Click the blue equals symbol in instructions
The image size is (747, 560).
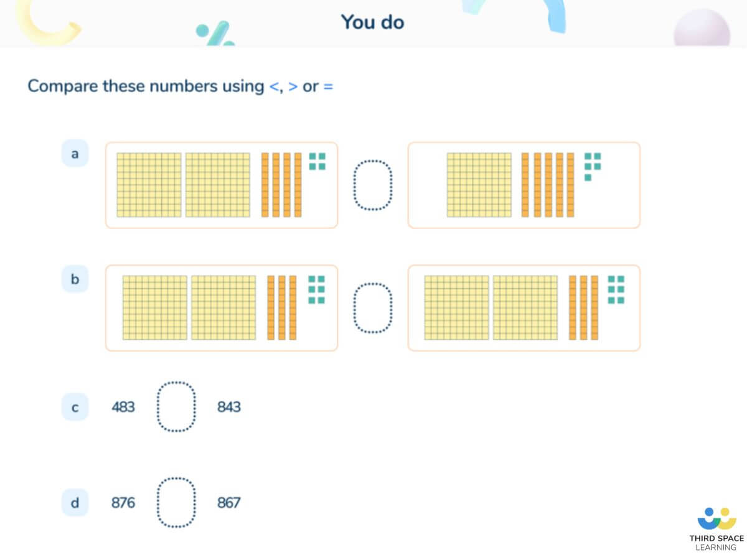coord(328,86)
